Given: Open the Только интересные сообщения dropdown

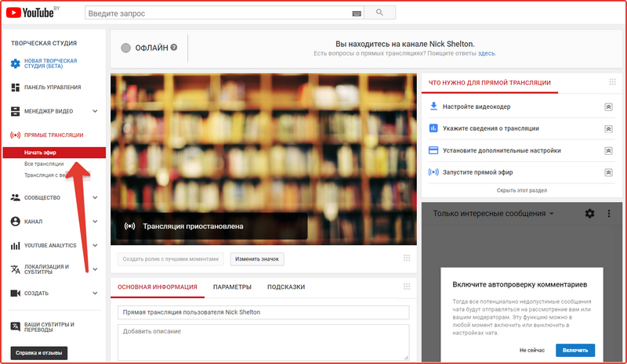Looking at the screenshot, I should [x=493, y=214].
